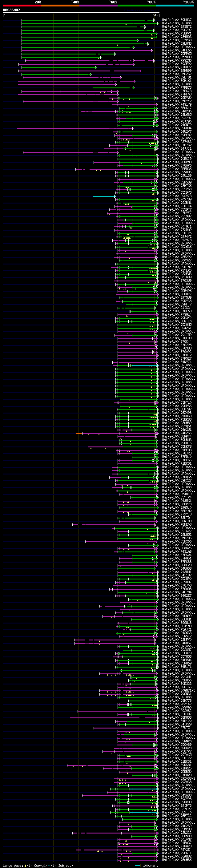
Task: Select hit label UniRef100_B8XIJ0
Action: 177,812
